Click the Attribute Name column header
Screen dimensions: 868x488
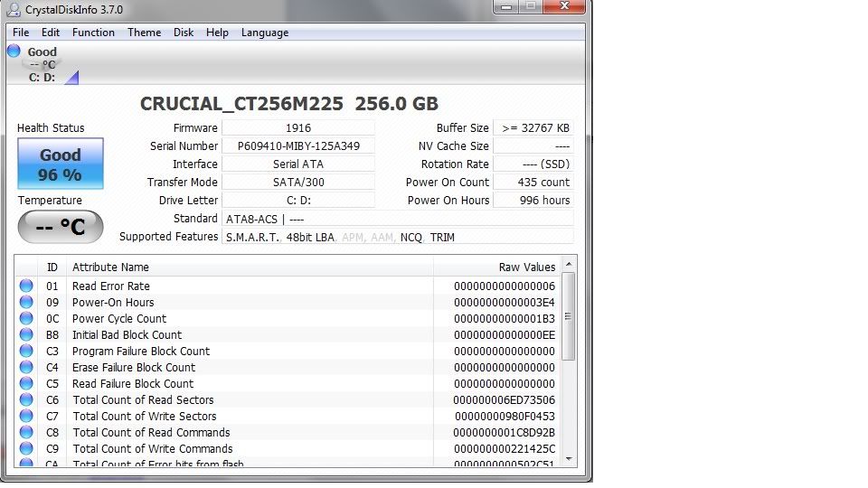pyautogui.click(x=250, y=267)
